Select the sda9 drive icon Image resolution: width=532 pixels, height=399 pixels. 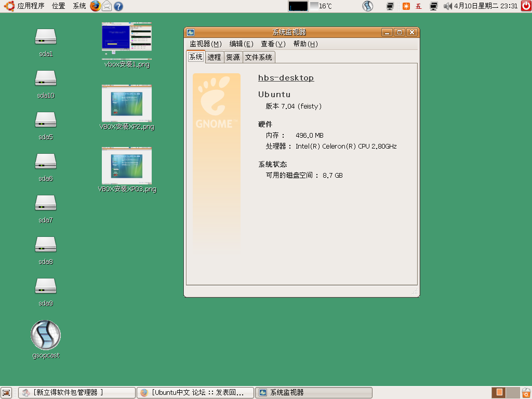46,286
